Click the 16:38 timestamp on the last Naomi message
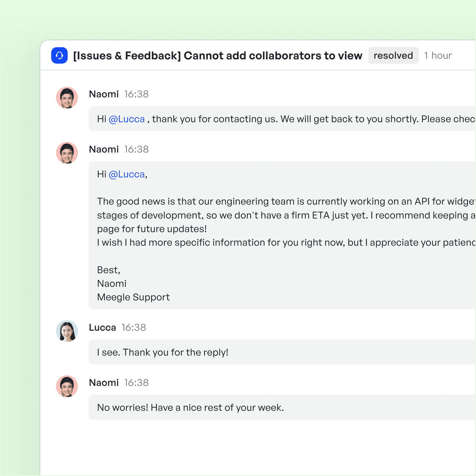The image size is (476, 476). 137,383
